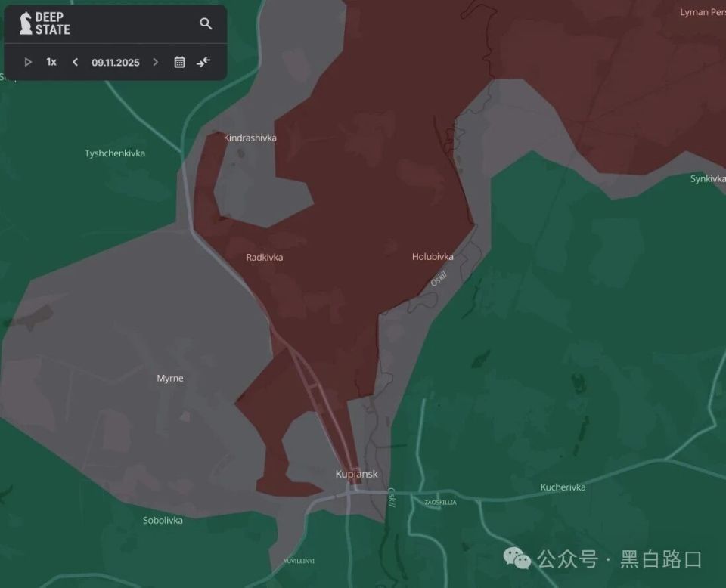Go to next date arrow

156,62
